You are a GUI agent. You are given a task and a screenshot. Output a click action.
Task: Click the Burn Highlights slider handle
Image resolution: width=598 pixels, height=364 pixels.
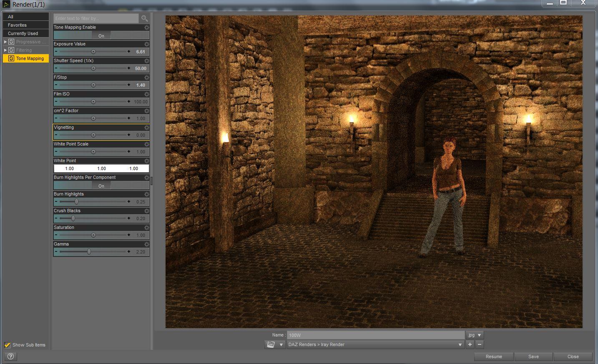pyautogui.click(x=76, y=202)
